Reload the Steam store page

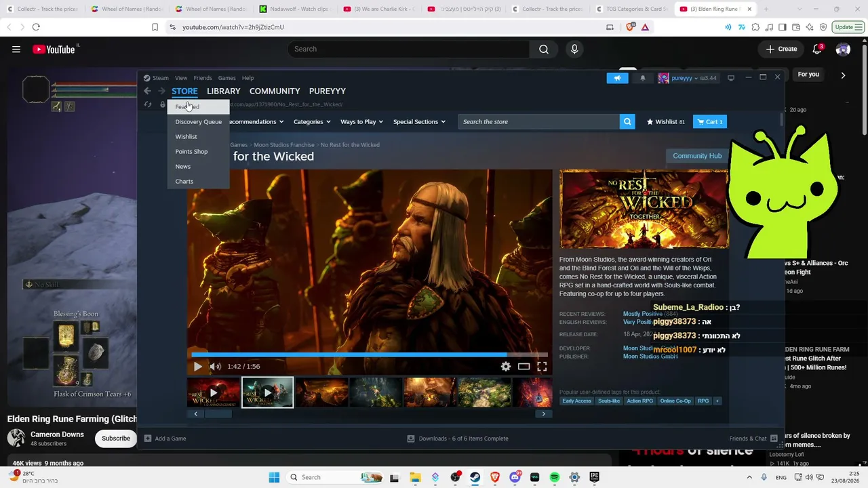click(x=148, y=104)
